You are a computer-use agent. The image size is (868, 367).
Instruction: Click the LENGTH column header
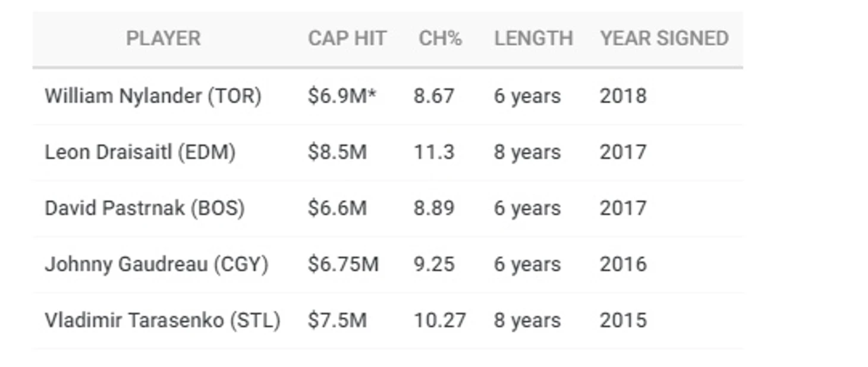tap(533, 39)
